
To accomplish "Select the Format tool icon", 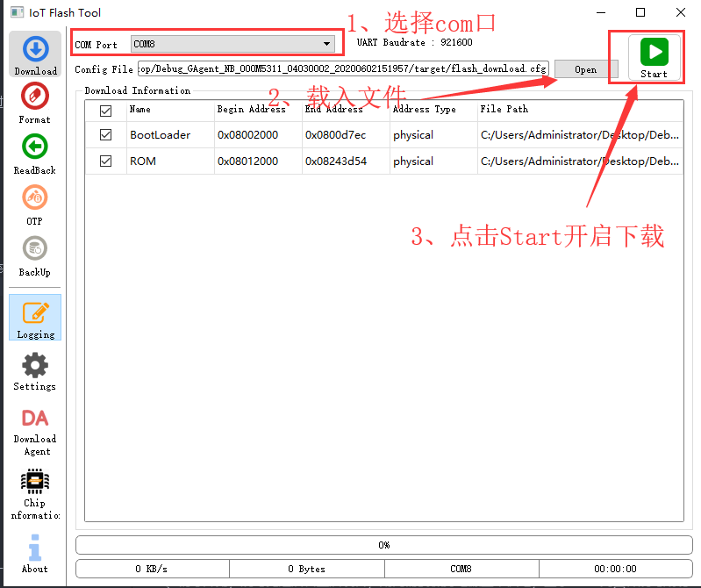I will point(35,103).
